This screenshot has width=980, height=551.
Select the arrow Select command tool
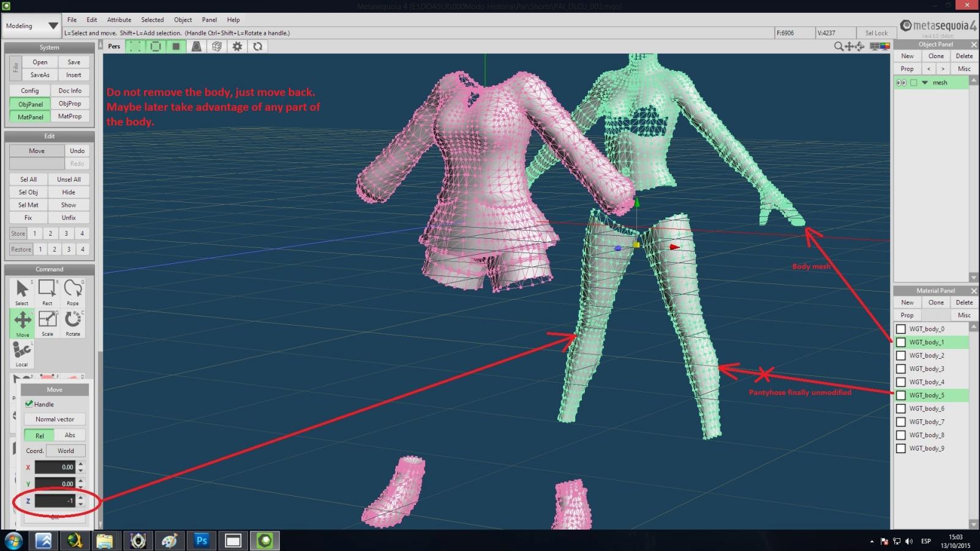[22, 292]
